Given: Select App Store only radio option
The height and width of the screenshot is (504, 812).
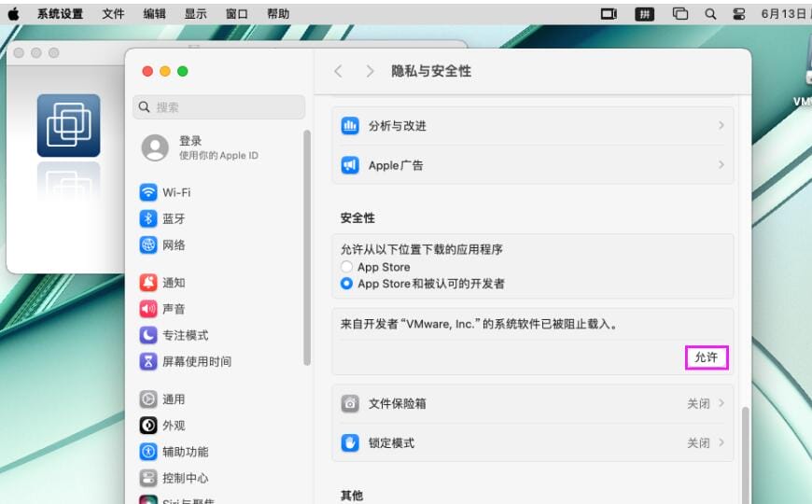Looking at the screenshot, I should pyautogui.click(x=347, y=267).
